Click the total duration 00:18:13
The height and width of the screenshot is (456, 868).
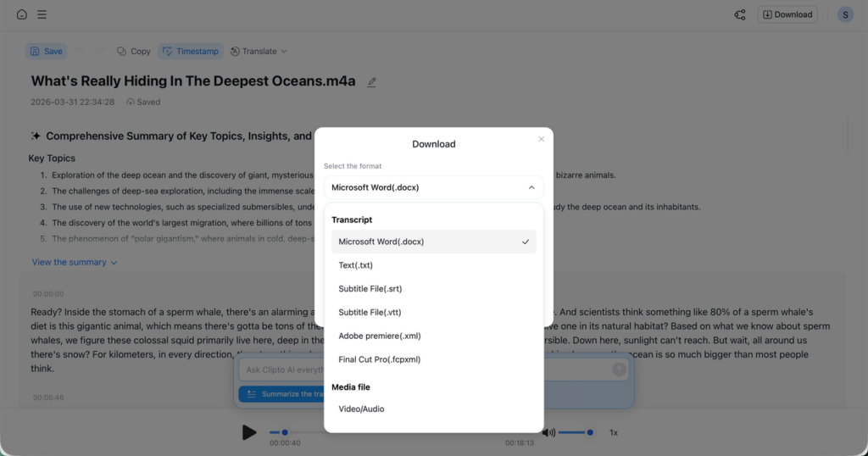coord(520,442)
